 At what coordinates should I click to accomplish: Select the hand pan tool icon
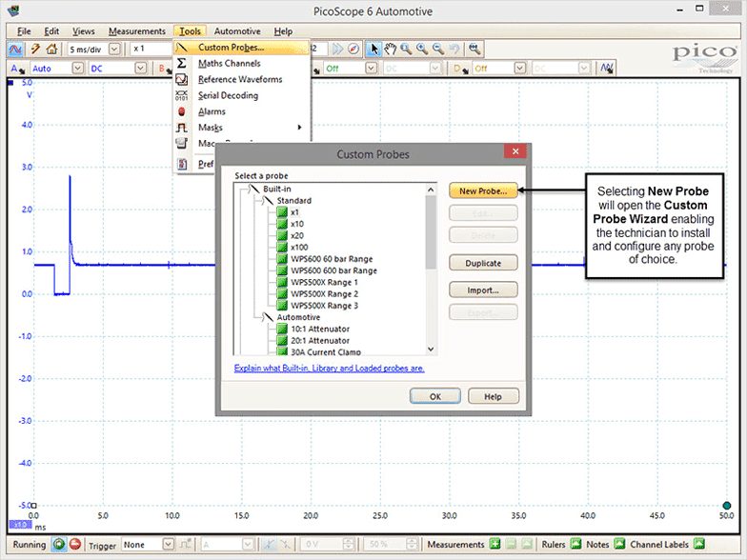coord(391,49)
